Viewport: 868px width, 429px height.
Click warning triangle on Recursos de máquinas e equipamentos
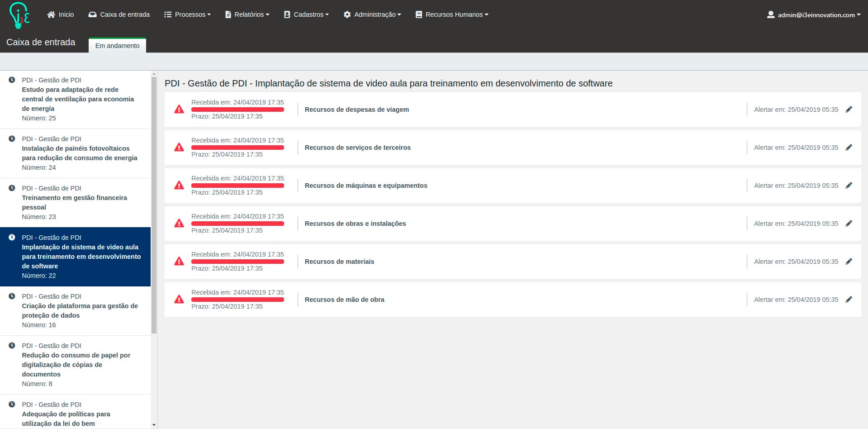[179, 186]
